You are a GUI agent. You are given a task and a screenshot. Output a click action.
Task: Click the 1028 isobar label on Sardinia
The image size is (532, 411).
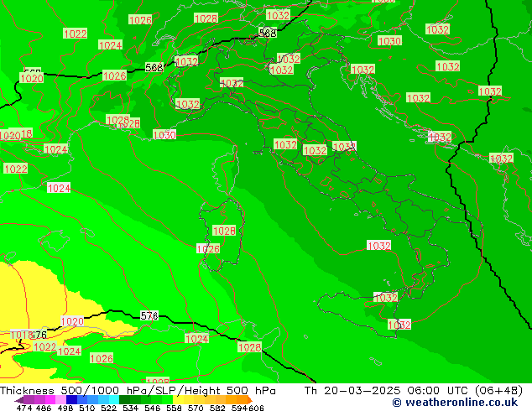(224, 231)
